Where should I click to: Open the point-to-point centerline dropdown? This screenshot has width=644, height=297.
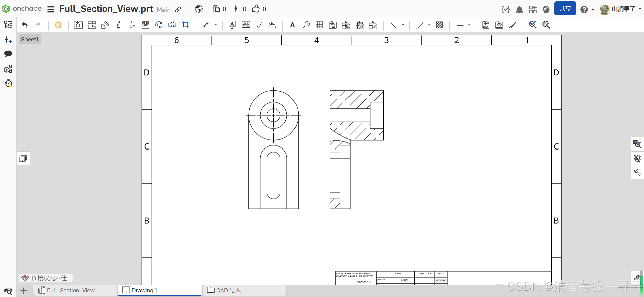[x=403, y=25]
